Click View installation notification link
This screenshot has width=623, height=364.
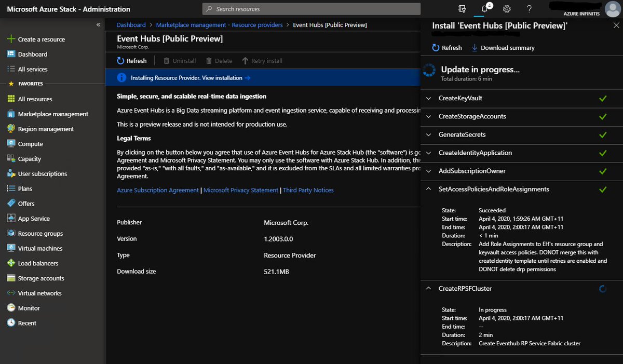pyautogui.click(x=226, y=78)
